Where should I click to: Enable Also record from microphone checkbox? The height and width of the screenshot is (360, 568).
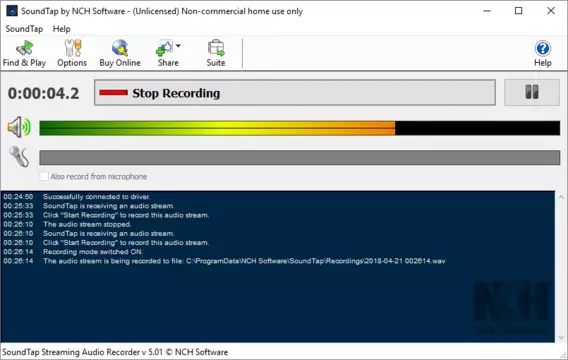[x=44, y=176]
